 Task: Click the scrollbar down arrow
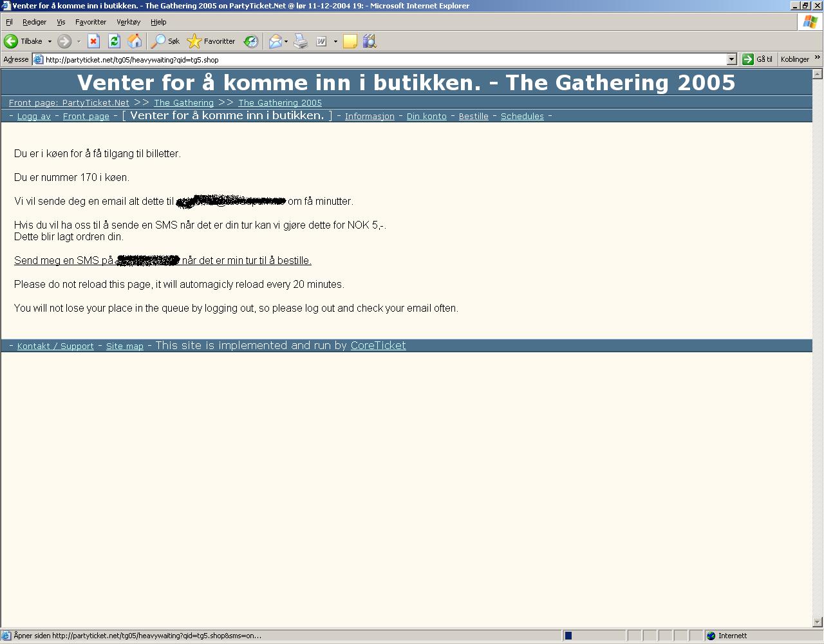pos(818,622)
